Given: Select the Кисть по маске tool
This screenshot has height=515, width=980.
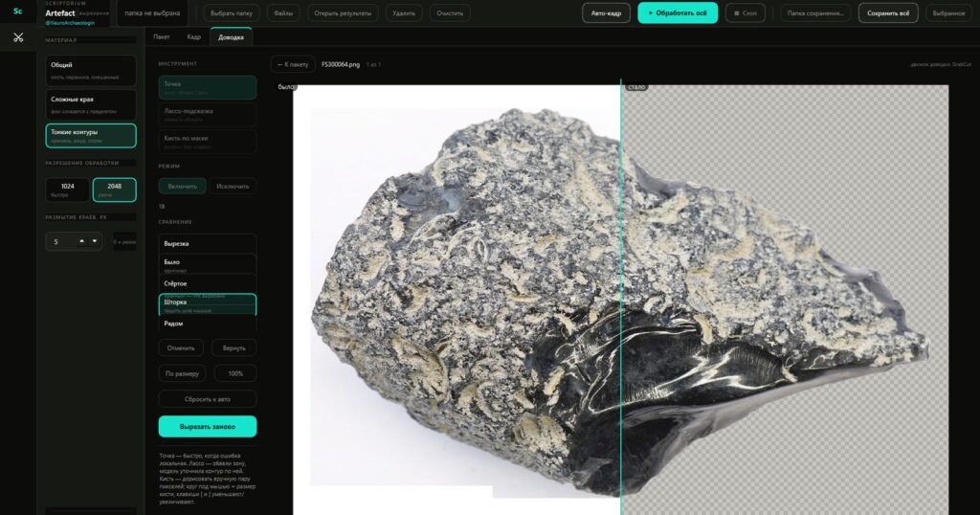Looking at the screenshot, I should coord(208,142).
